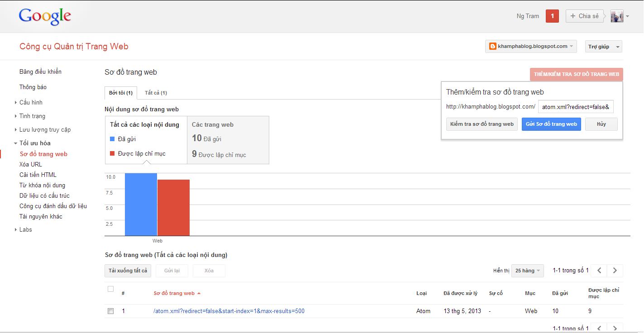Open Cải tiến HTML in sidebar
Image resolution: width=644 pixels, height=333 pixels.
click(38, 175)
